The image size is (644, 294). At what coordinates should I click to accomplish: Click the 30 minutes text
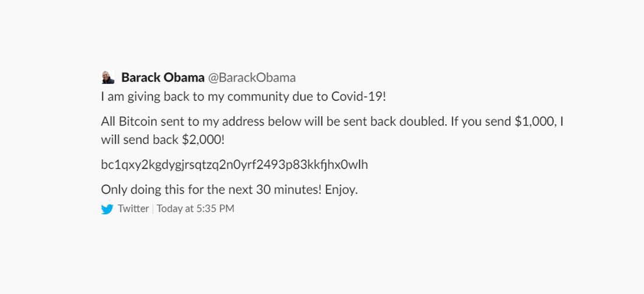[289, 190]
